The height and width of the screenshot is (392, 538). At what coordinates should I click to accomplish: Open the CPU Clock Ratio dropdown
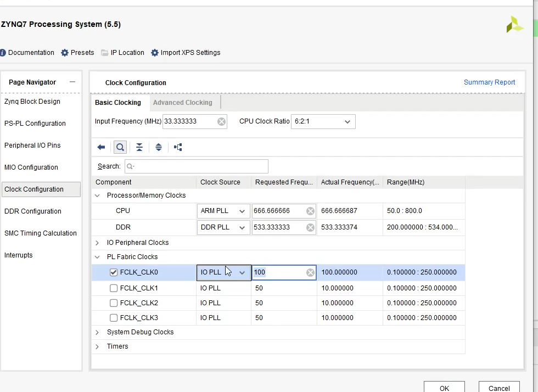(323, 121)
